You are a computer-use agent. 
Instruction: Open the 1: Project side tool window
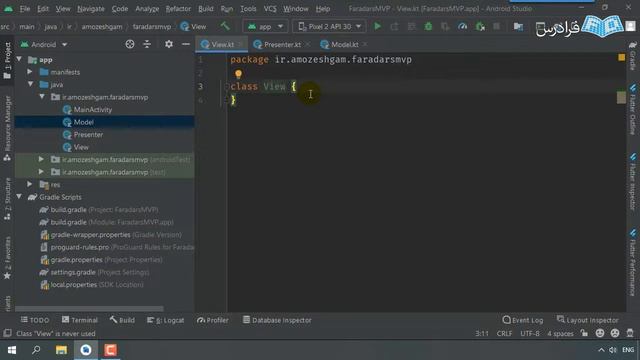pyautogui.click(x=7, y=60)
